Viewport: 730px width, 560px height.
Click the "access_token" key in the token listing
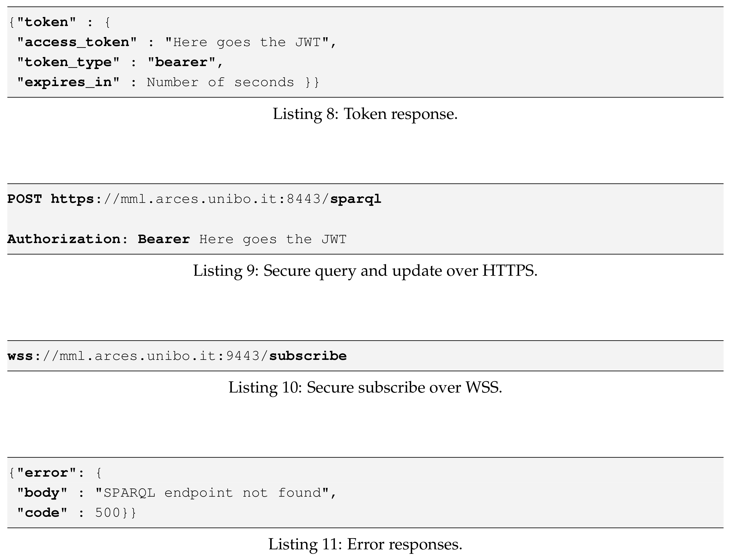[77, 42]
